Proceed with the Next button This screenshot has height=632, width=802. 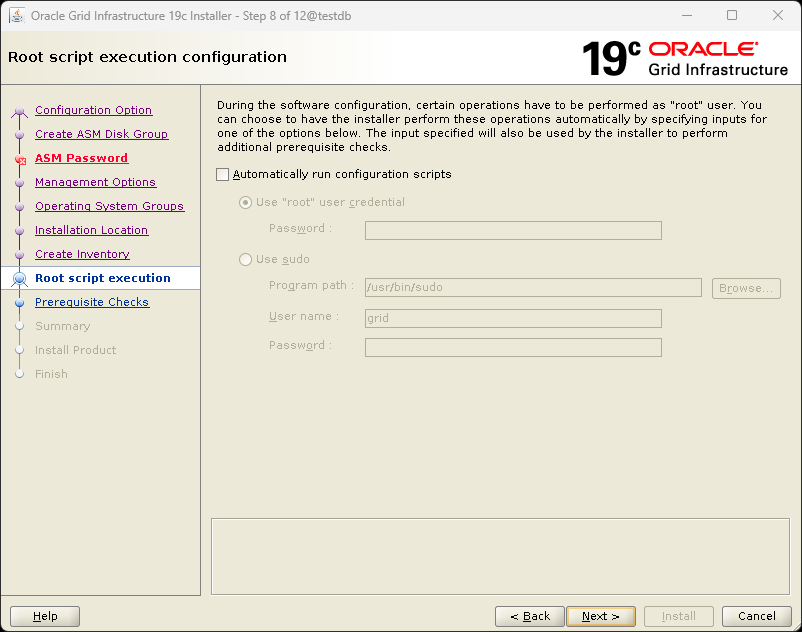pyautogui.click(x=601, y=616)
